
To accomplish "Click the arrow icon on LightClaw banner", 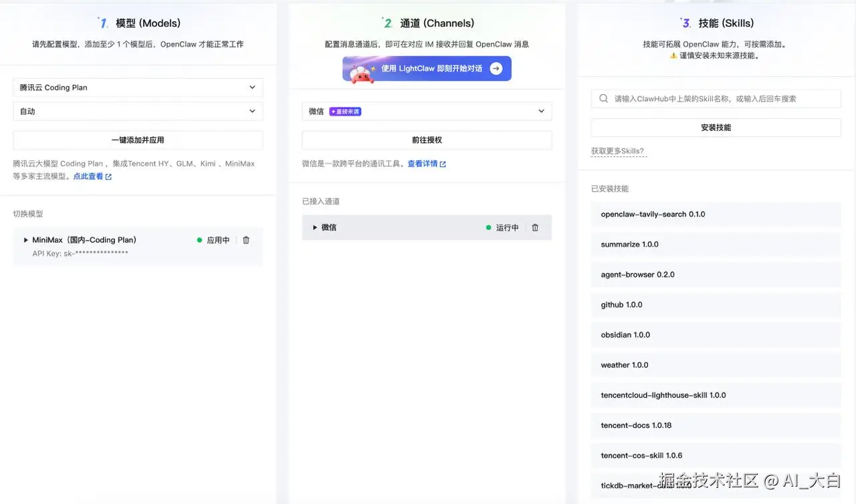I will click(496, 68).
